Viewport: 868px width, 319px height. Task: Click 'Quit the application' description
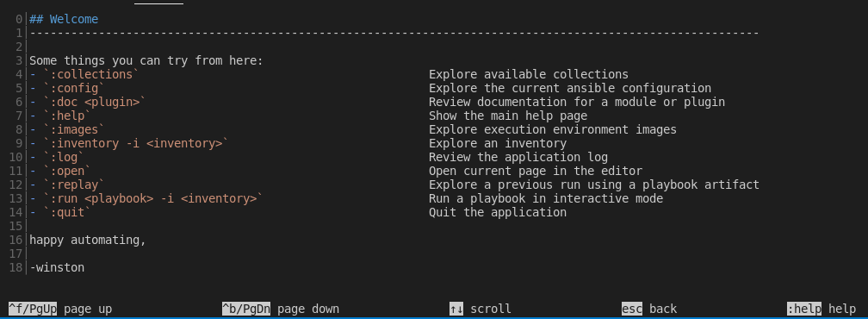(498, 213)
